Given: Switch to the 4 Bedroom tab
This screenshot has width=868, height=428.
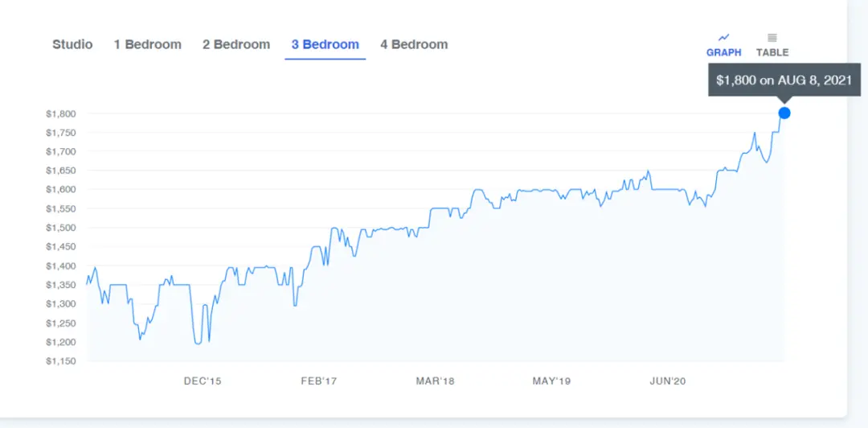Looking at the screenshot, I should tap(414, 44).
